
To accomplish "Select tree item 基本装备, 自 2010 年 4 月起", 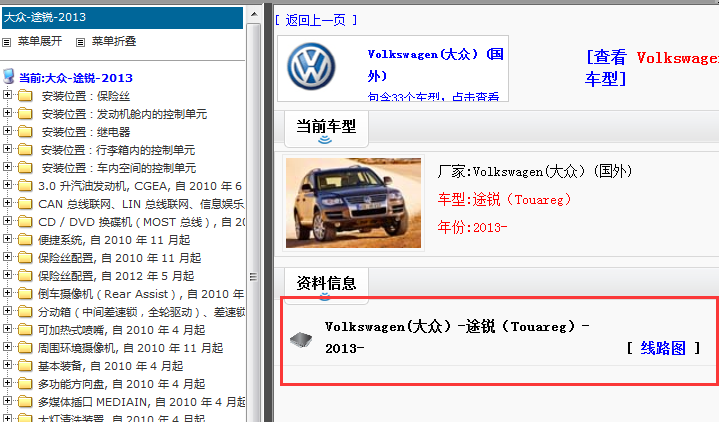I will tap(111, 366).
